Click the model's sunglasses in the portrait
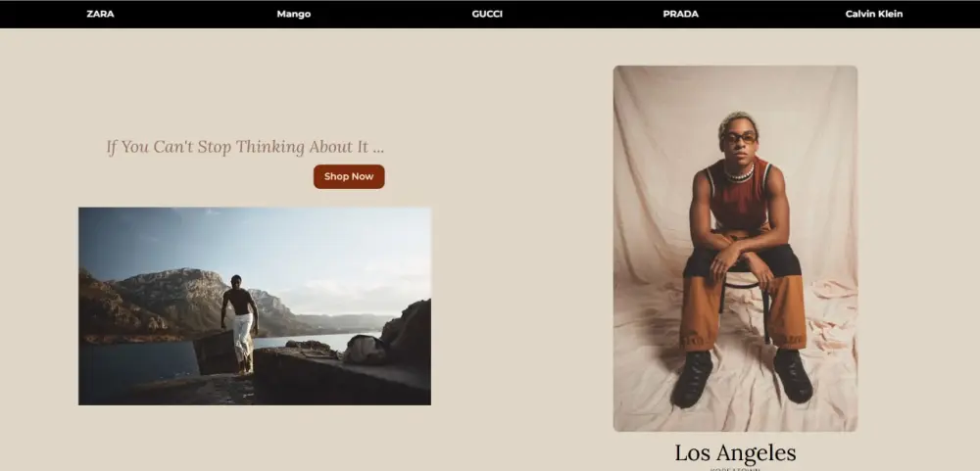 tap(740, 137)
